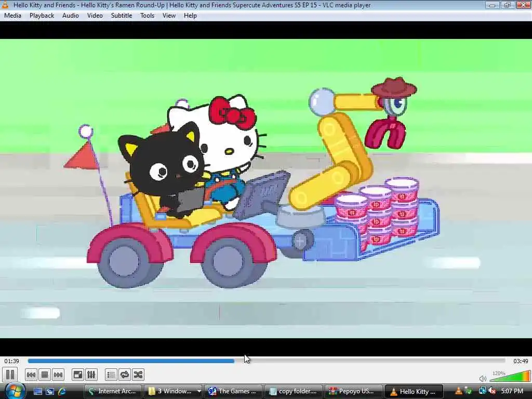Image resolution: width=532 pixels, height=399 pixels.
Task: Switch to copy folder... taskbar button
Action: [294, 391]
